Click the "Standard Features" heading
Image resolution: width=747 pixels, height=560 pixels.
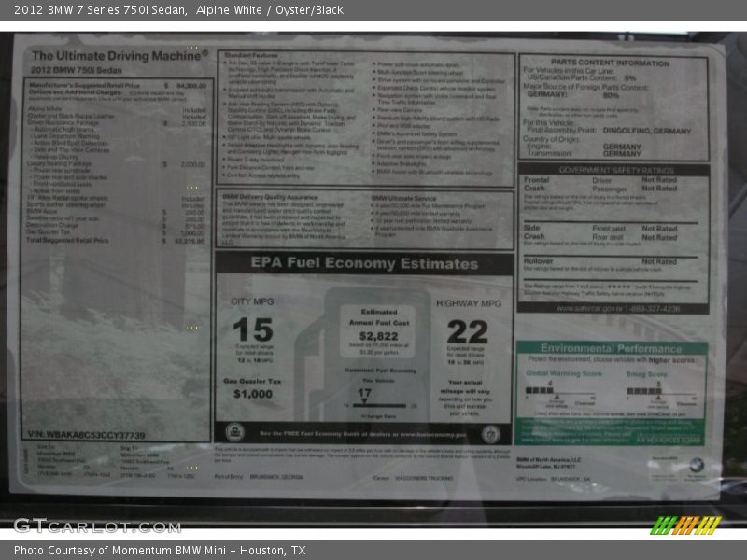pos(251,55)
